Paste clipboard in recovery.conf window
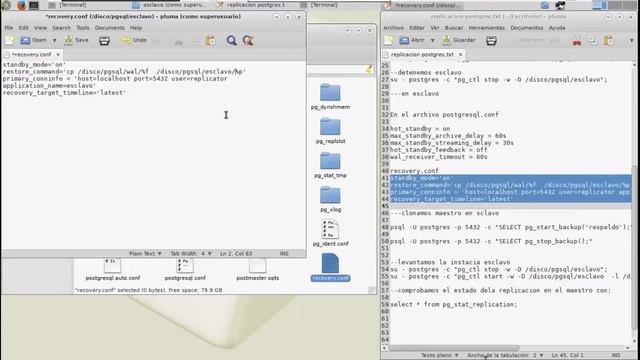This screenshot has height=360, width=640. coord(211,40)
